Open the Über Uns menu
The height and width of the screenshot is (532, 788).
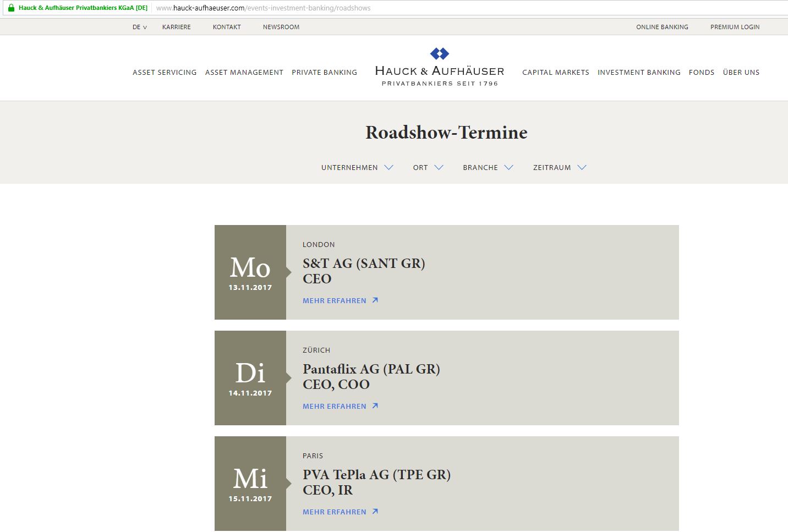tap(741, 72)
